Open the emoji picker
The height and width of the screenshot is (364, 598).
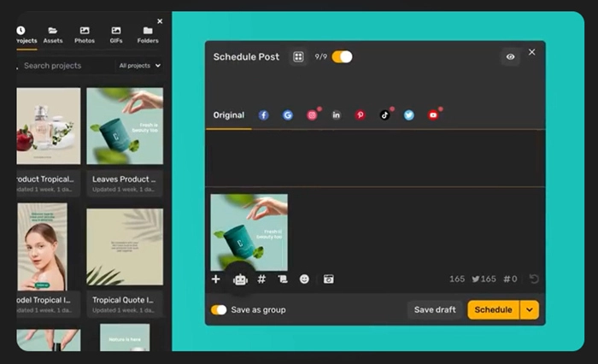tap(305, 279)
